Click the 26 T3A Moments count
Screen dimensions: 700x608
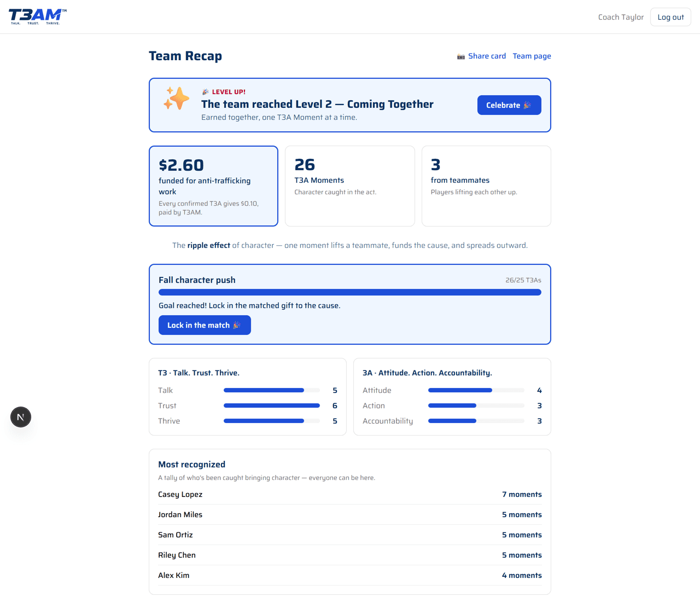click(x=305, y=165)
